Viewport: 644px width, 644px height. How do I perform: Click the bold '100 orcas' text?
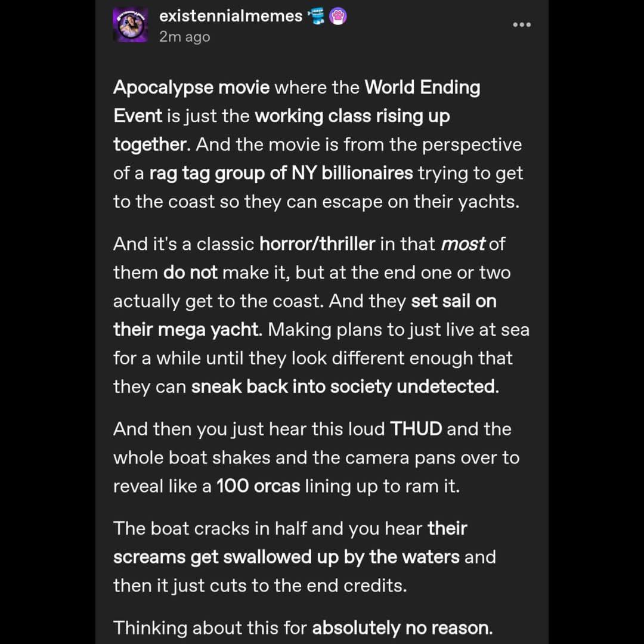[x=258, y=487]
